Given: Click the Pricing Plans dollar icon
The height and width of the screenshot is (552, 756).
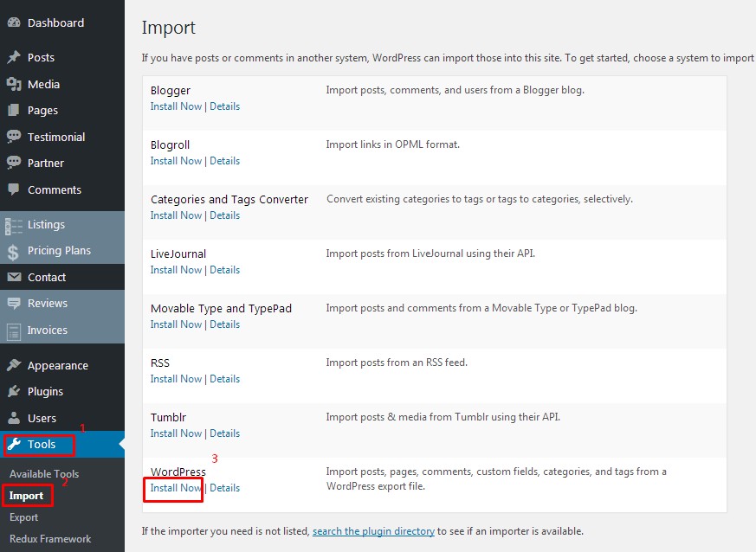Looking at the screenshot, I should 14,251.
